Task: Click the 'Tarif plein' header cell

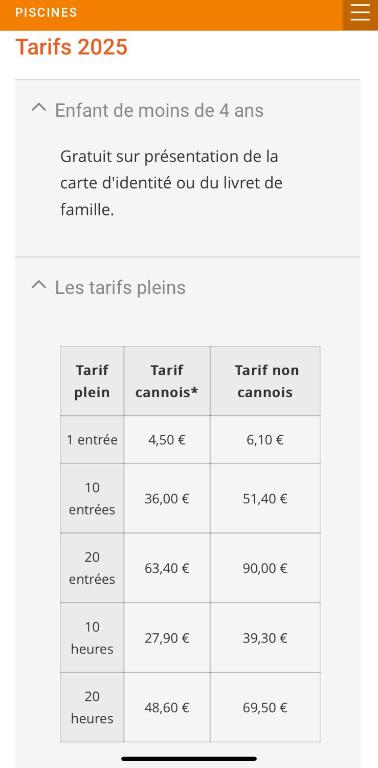Action: (x=92, y=381)
